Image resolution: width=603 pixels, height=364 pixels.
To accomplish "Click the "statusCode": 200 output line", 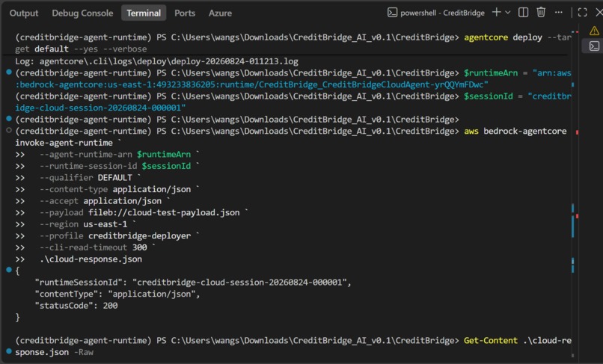I will point(76,306).
